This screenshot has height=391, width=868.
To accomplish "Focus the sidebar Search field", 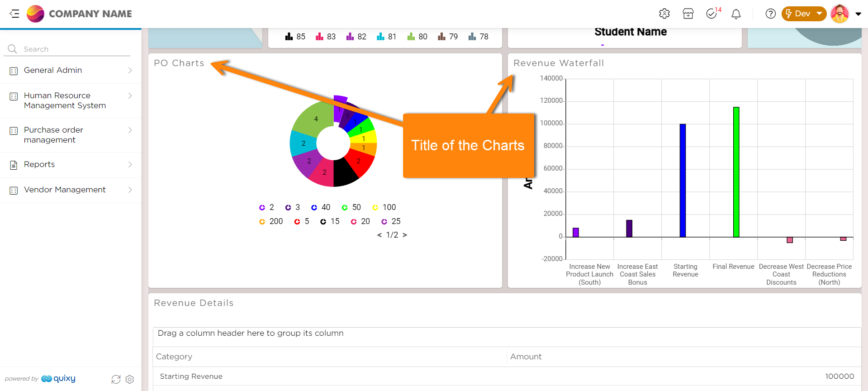I will tap(72, 49).
